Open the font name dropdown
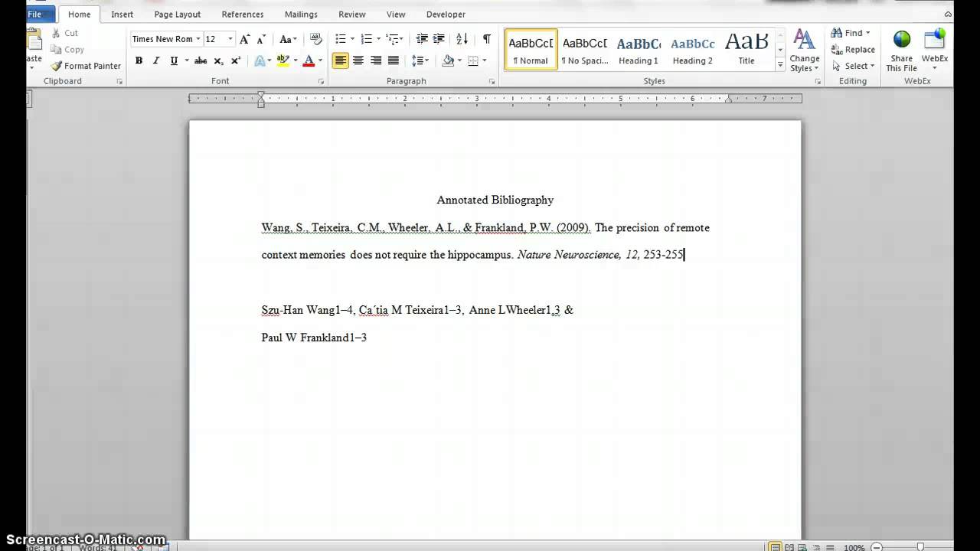The height and width of the screenshot is (551, 980). click(198, 39)
